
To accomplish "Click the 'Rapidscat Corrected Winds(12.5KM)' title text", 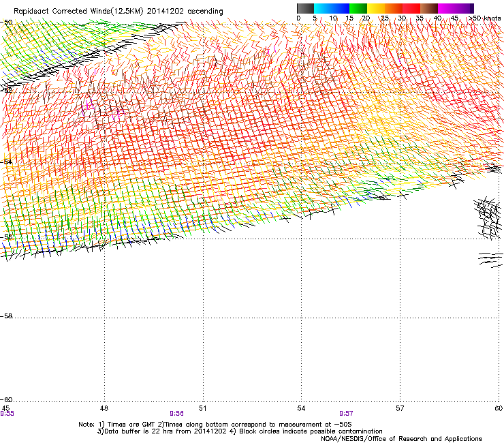I will pos(78,12).
